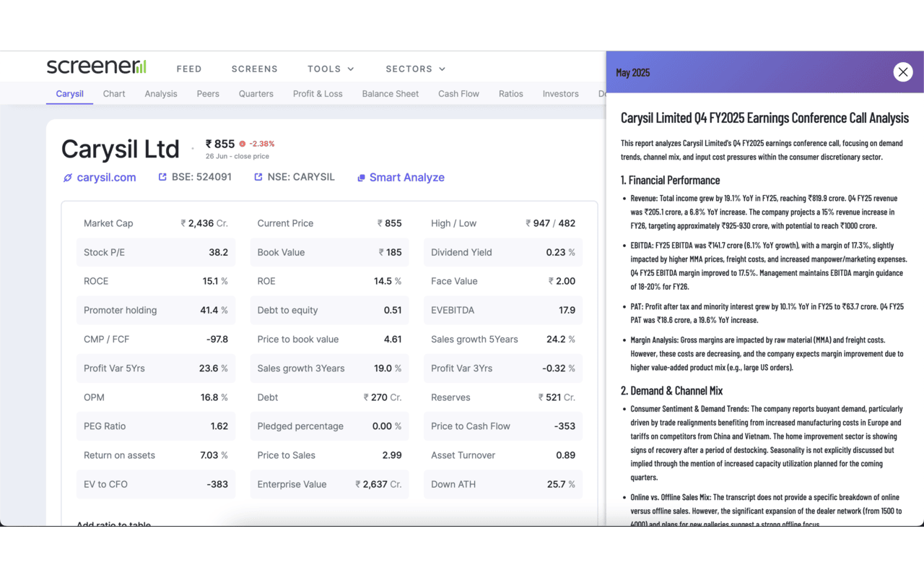Expand the SECTORS dropdown menu
The image size is (924, 578).
(415, 69)
